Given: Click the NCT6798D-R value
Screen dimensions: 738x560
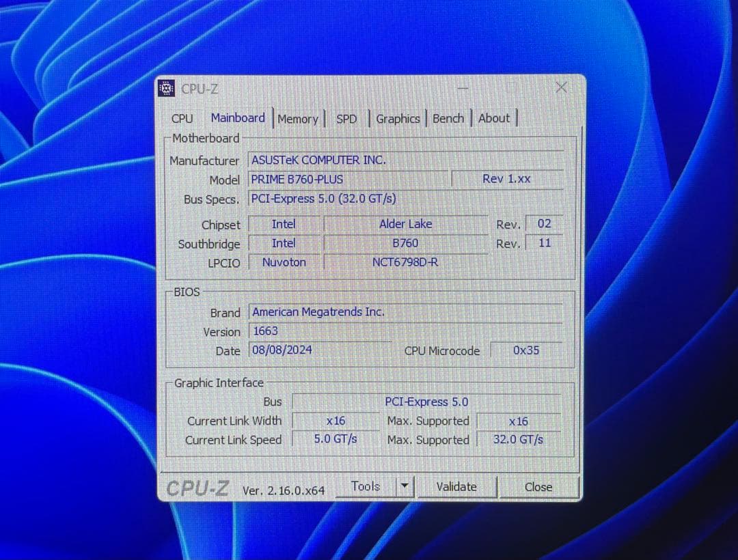Looking at the screenshot, I should [x=406, y=262].
